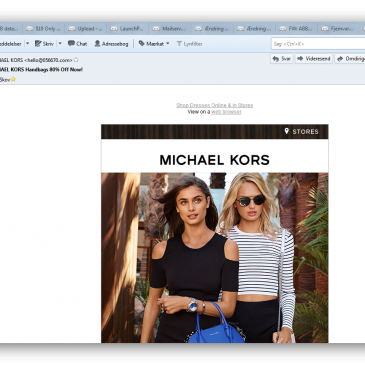Click the reply arrow icon on Svar
This screenshot has height=365, width=365.
tap(276, 59)
